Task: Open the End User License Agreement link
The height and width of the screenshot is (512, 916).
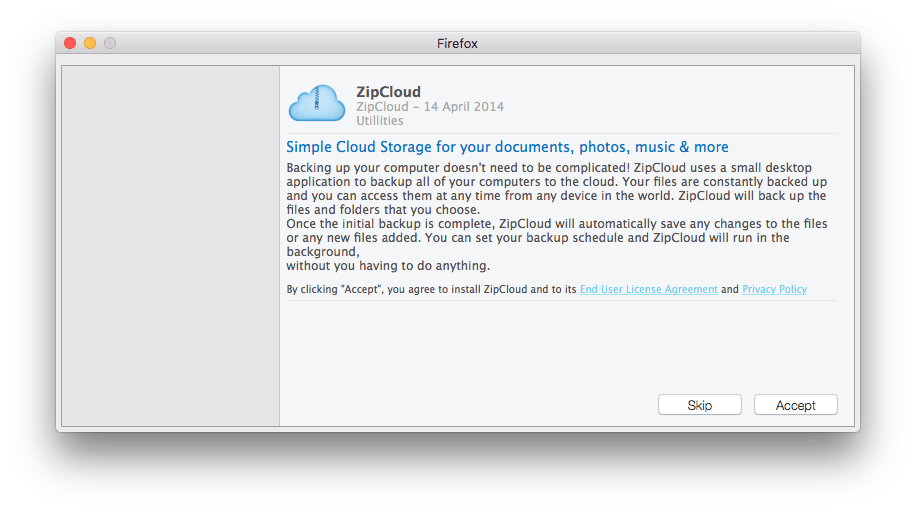Action: tap(648, 289)
